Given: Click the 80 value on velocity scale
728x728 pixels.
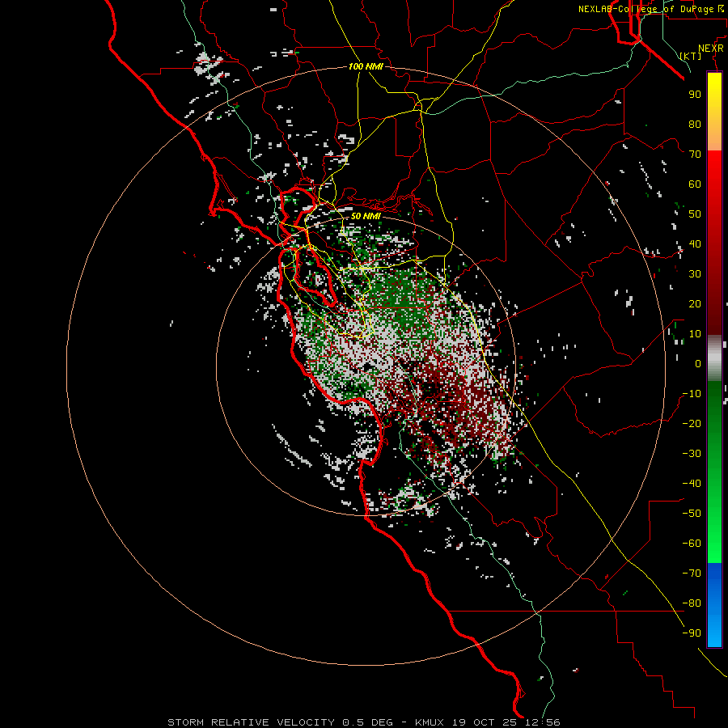Looking at the screenshot, I should click(695, 125).
